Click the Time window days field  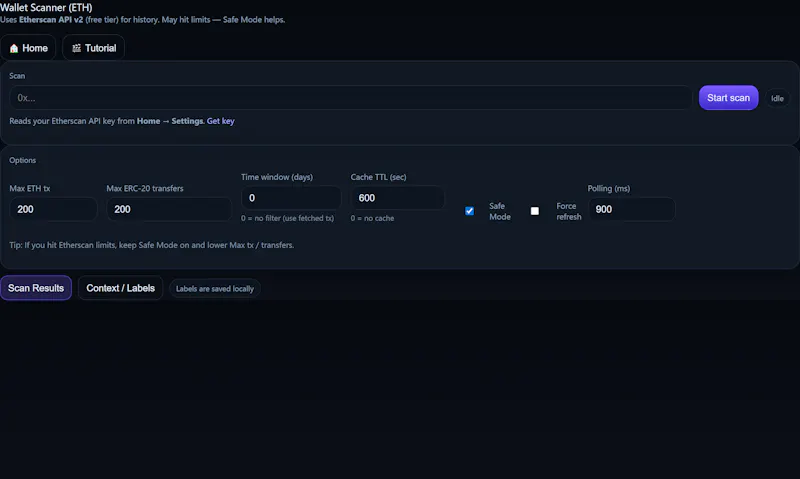click(291, 198)
